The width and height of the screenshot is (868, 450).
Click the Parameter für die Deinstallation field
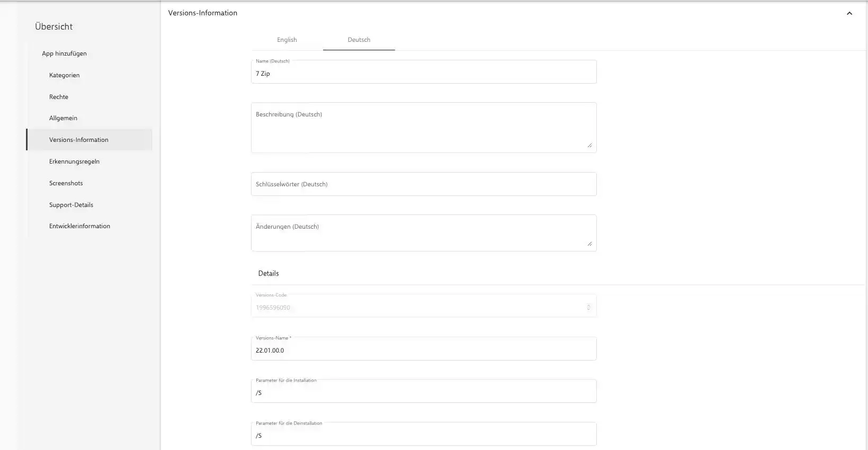pos(423,435)
